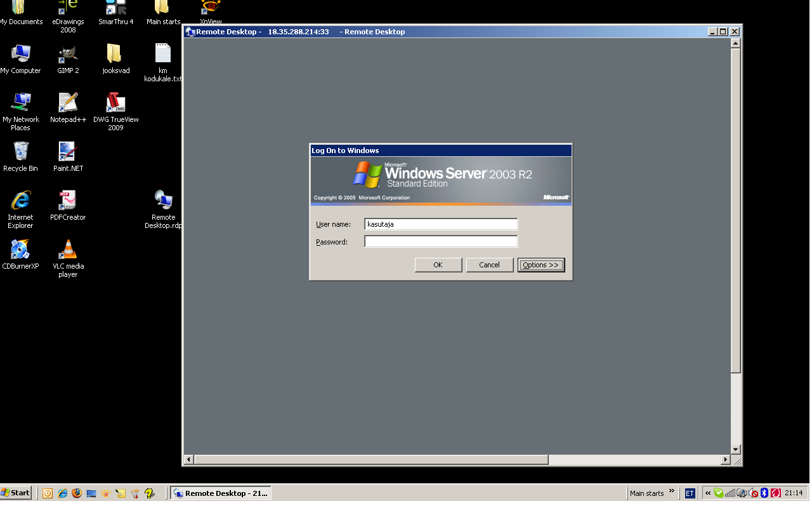
Task: Select the VLC media player shortcut
Action: coord(68,258)
